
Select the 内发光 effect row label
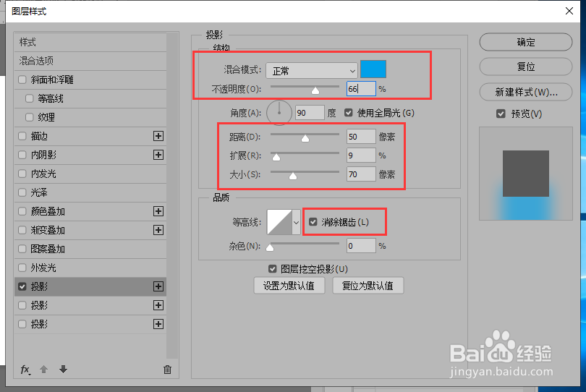click(43, 174)
